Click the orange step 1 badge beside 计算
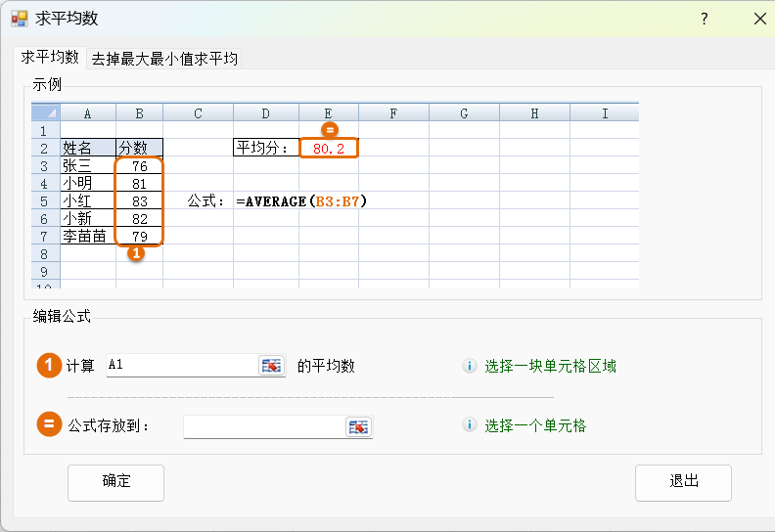The image size is (775, 532). 49,366
